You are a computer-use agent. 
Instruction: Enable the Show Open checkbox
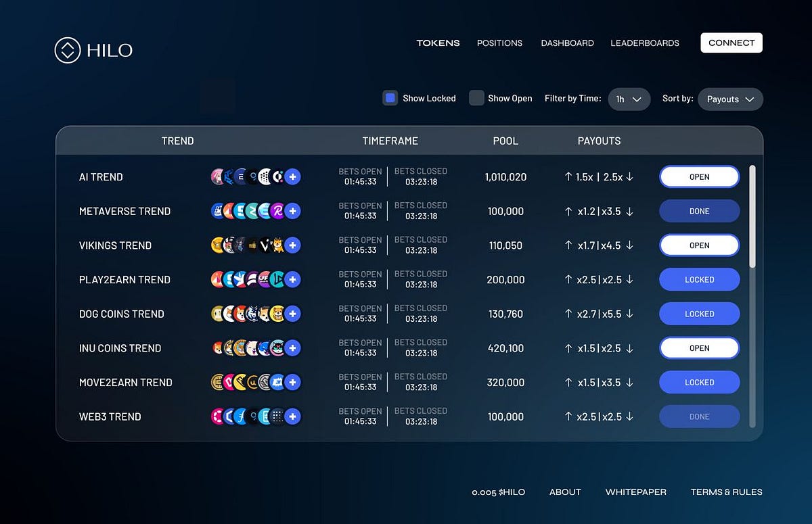[x=476, y=98]
